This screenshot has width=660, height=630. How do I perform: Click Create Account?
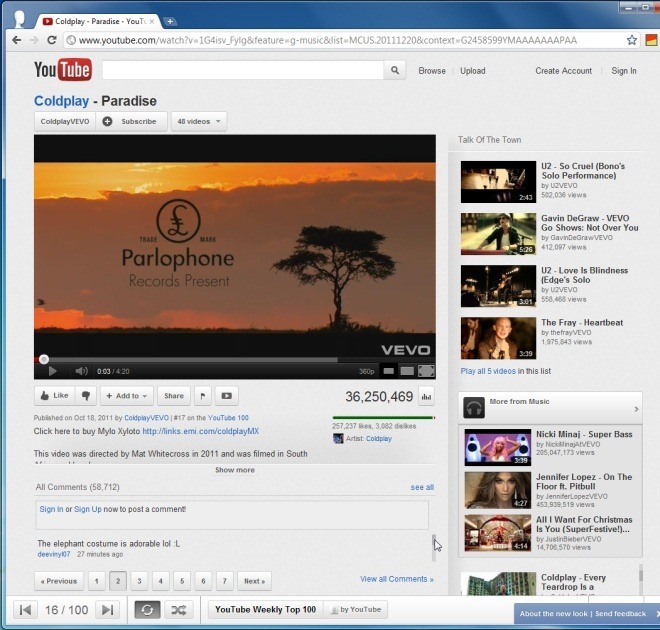[563, 71]
